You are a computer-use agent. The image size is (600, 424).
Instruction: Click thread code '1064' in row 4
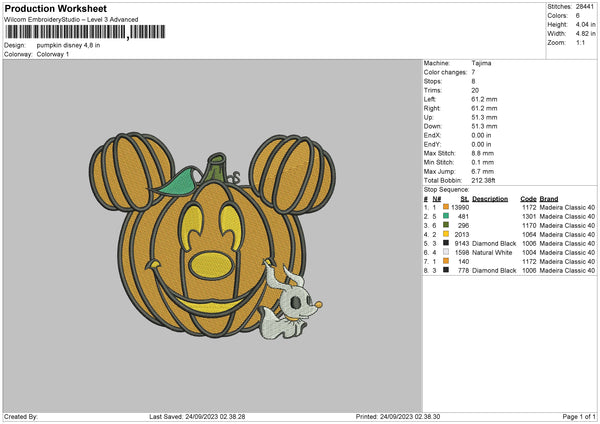(529, 235)
